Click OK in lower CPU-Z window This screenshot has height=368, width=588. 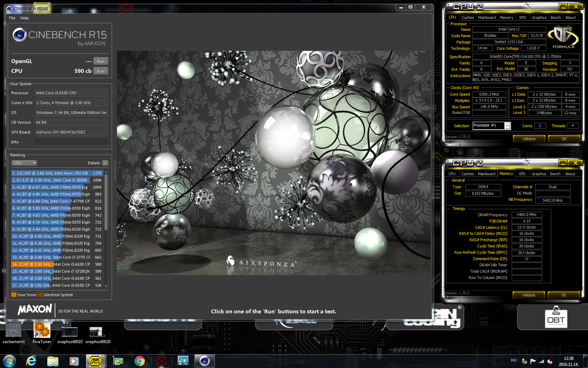coord(563,295)
